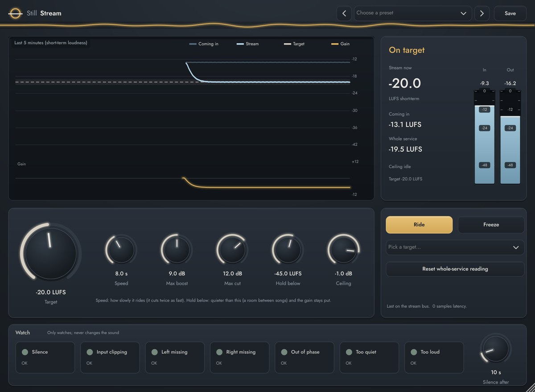
Task: Click the 0 samples latency text
Action: pos(449,306)
